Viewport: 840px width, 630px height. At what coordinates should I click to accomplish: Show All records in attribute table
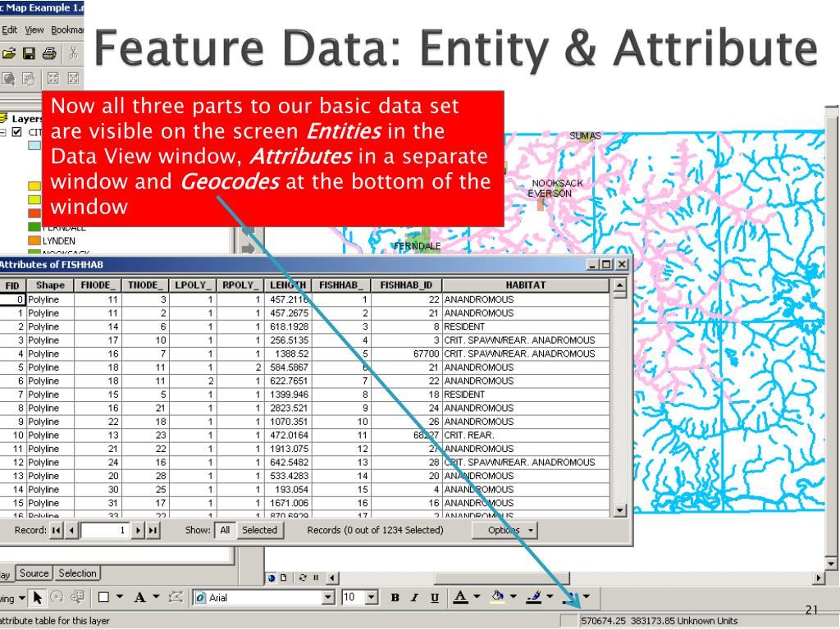(225, 530)
